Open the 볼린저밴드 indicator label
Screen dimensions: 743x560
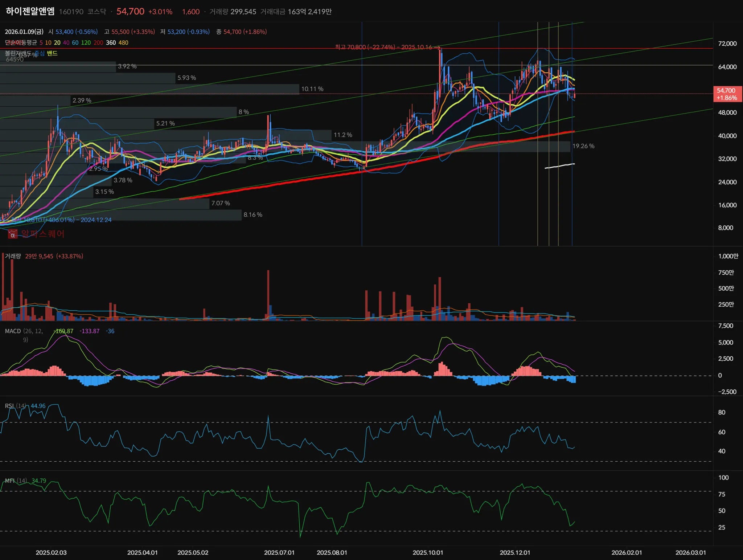[x=18, y=53]
